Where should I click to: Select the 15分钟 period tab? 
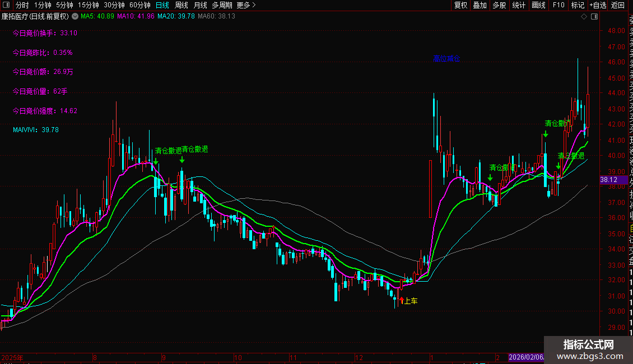pos(88,5)
